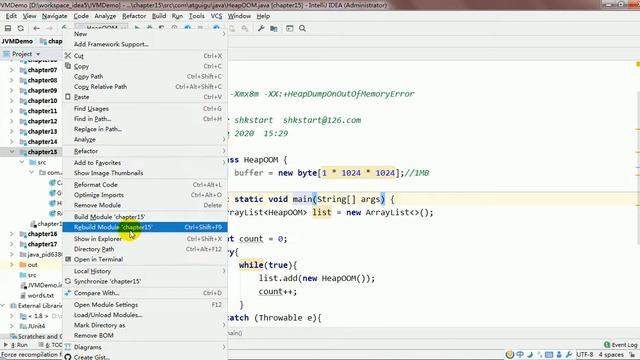Click the IME logo icon in status bar
This screenshot has width=640, height=360.
[509, 355]
